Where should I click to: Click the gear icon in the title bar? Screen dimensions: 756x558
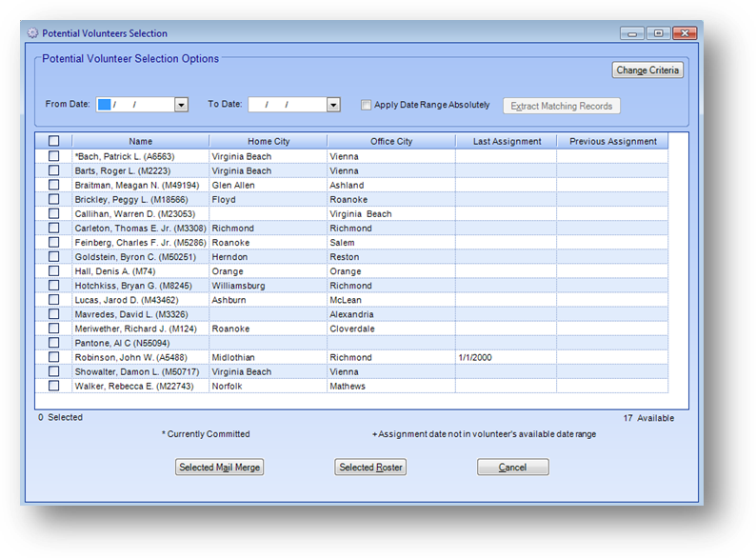32,33
